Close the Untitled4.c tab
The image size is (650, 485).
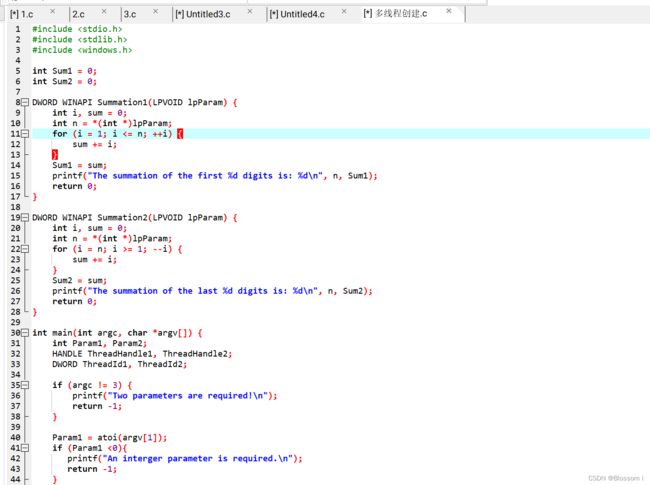click(x=344, y=12)
